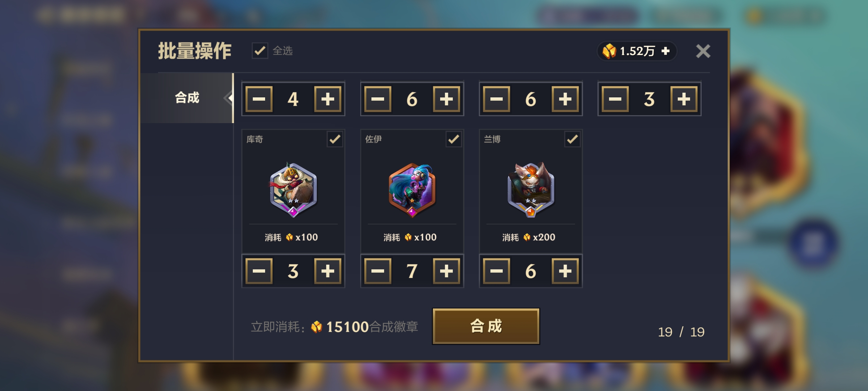Increase 库奇 quantity with plus button

pyautogui.click(x=328, y=271)
